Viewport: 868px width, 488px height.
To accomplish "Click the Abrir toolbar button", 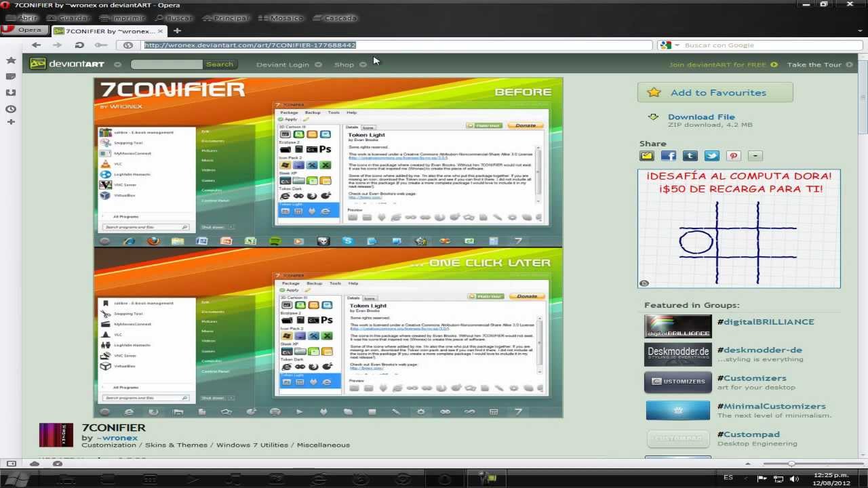I will (22, 18).
